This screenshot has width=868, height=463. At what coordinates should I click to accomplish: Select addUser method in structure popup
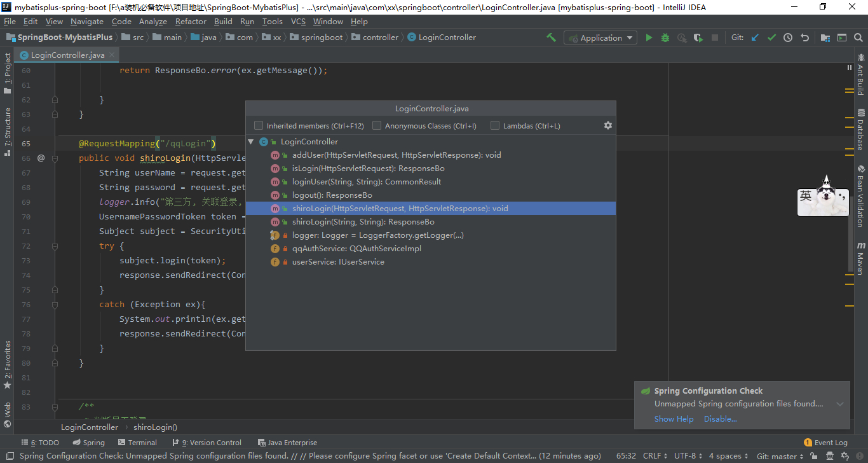pyautogui.click(x=431, y=155)
